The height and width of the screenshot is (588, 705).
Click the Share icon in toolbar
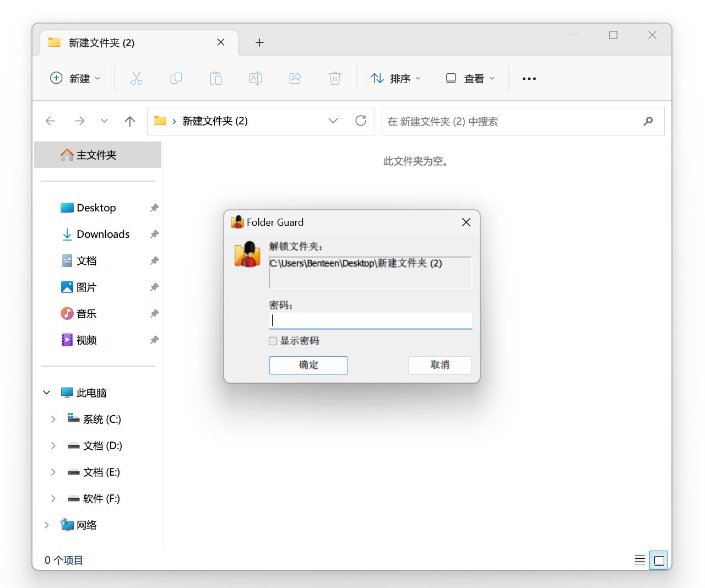click(x=295, y=78)
